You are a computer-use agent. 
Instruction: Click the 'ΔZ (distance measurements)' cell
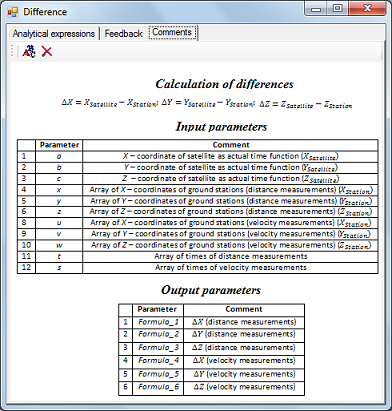(x=244, y=348)
